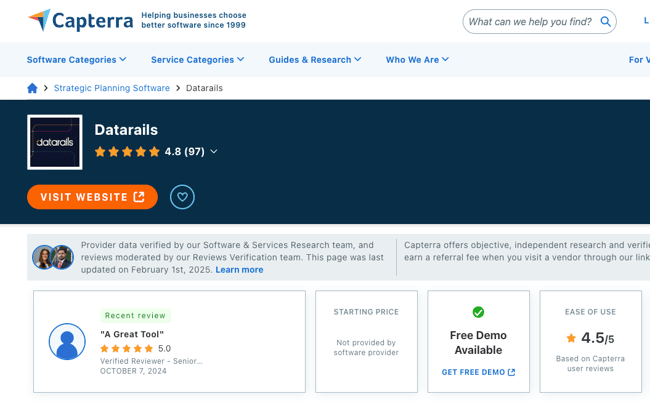Click the VISIT WEBSITE button
The height and width of the screenshot is (405, 650).
(92, 197)
